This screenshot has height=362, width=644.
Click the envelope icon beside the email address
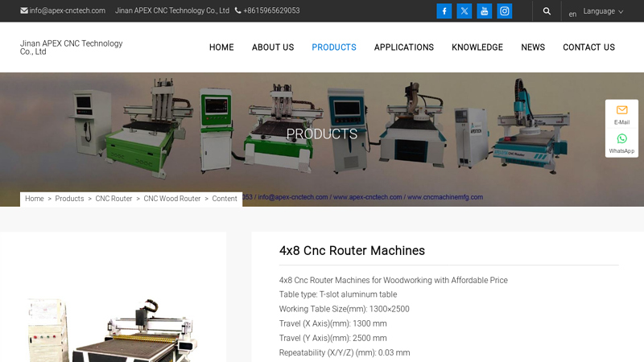(x=24, y=10)
